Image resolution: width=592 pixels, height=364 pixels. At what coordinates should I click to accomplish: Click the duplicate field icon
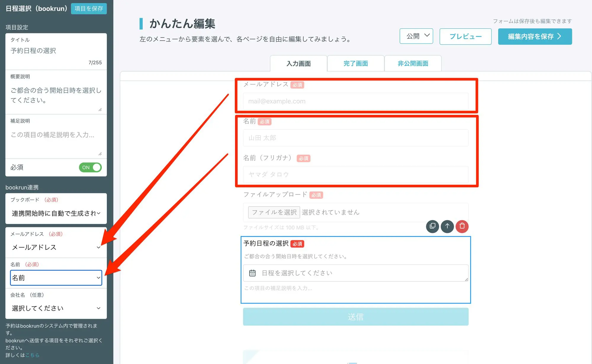[432, 226]
